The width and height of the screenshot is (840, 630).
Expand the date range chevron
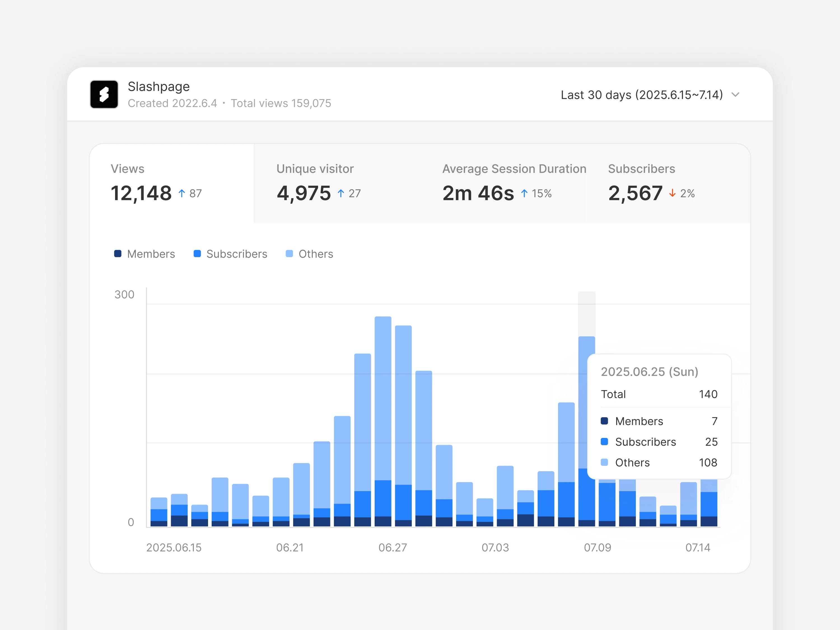click(x=735, y=95)
